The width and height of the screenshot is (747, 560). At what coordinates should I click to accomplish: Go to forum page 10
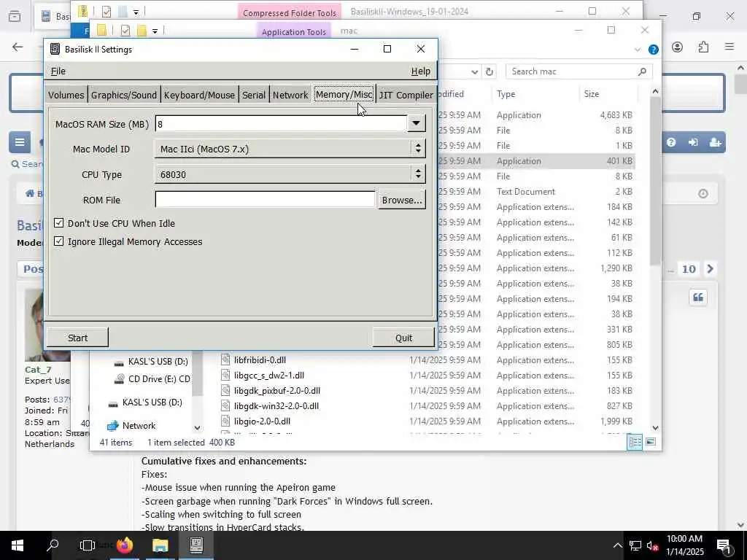coord(689,269)
